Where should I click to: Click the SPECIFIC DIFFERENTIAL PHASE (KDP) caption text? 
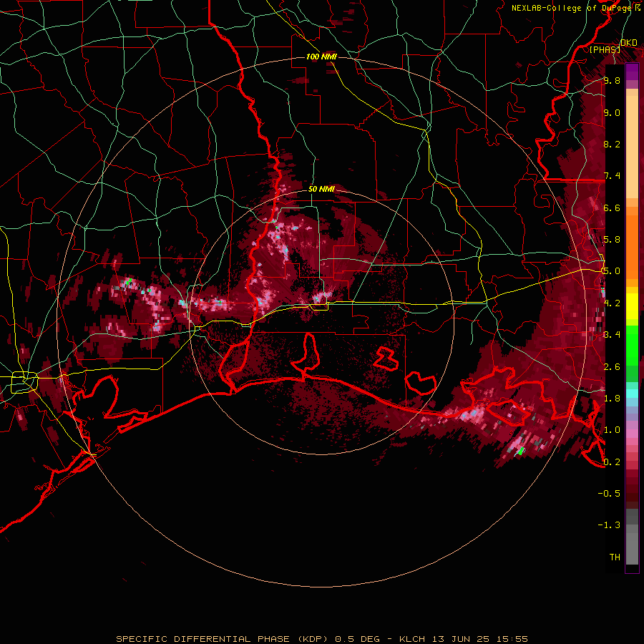click(222, 639)
